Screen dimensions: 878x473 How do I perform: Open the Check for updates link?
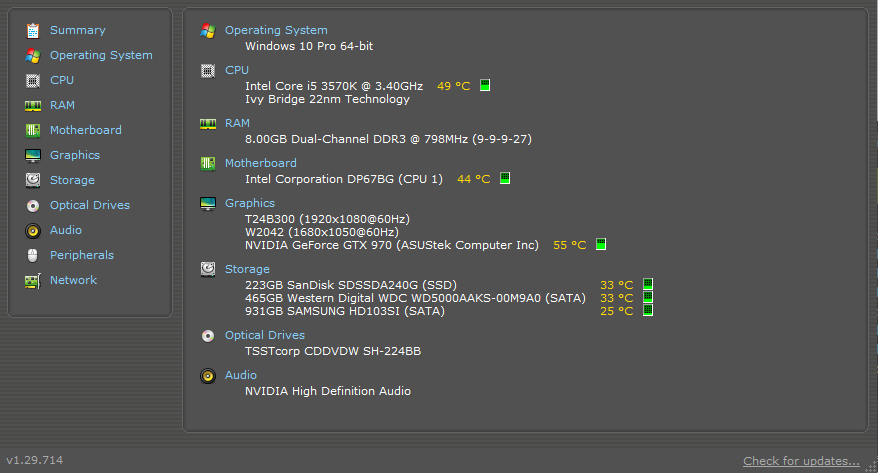click(x=801, y=461)
